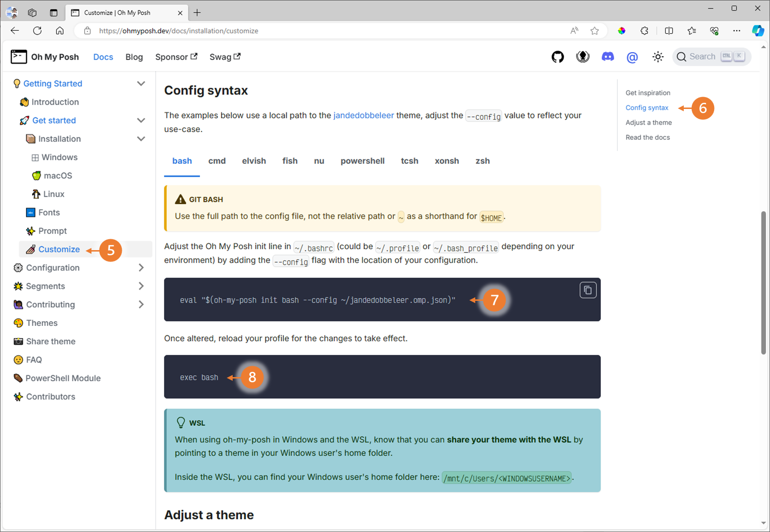770x532 pixels.
Task: Switch to the elvish tab
Action: (254, 161)
